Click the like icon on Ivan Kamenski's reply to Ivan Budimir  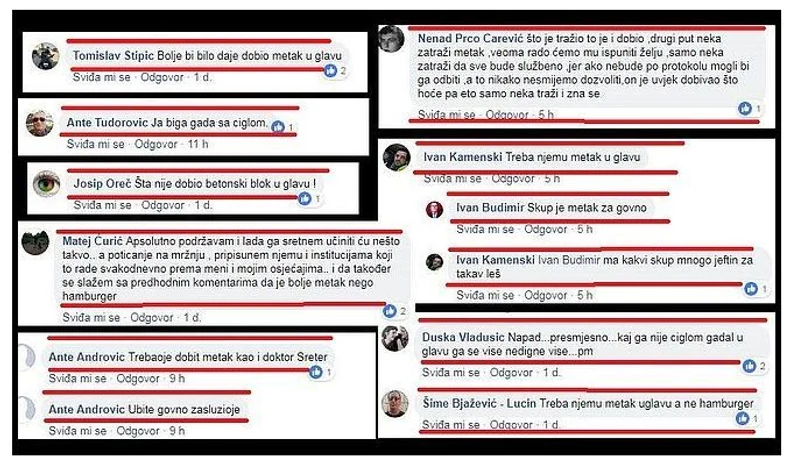[751, 289]
